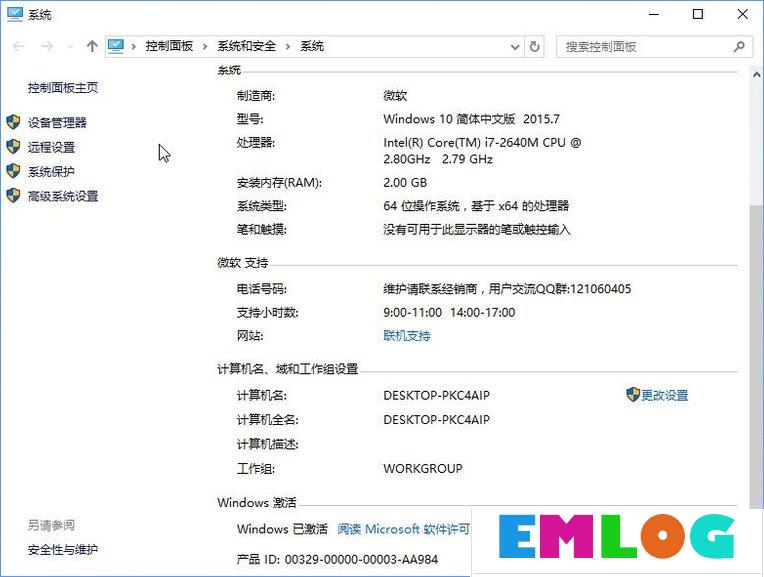
Task: Open 远程设置 link
Action: tap(51, 147)
